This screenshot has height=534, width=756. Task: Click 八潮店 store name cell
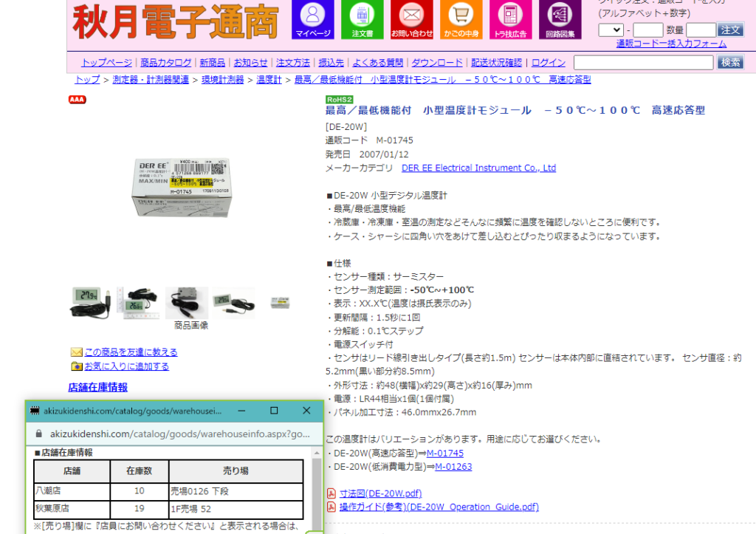[72, 491]
